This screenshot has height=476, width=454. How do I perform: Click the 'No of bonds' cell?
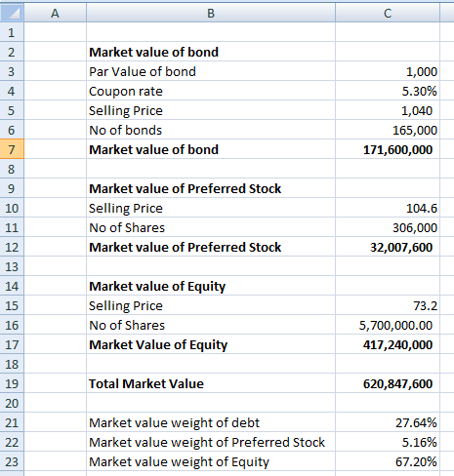211,130
